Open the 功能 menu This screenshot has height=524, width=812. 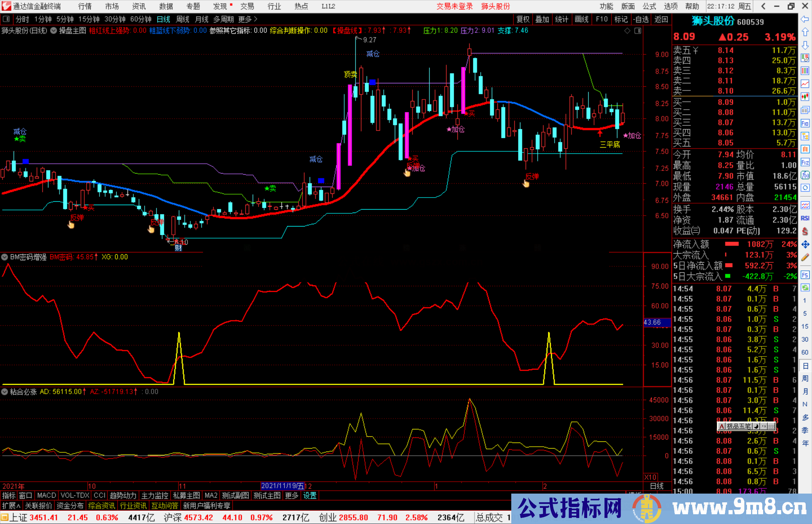(606, 6)
